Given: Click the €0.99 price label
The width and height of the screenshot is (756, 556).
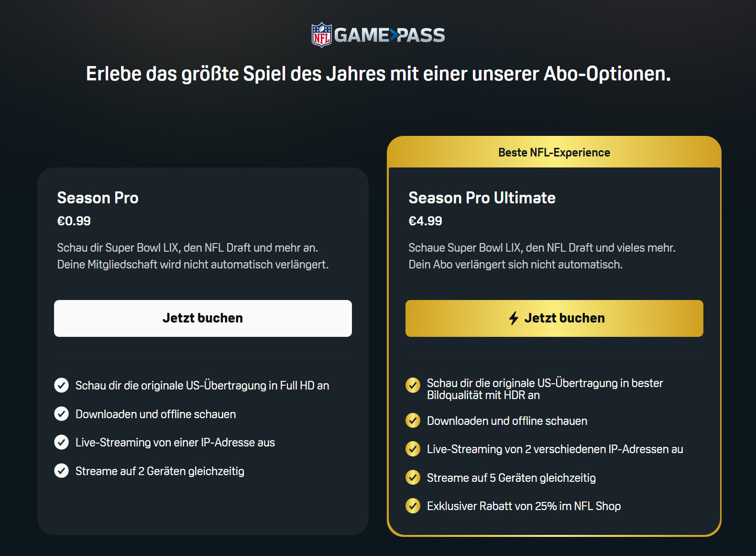Looking at the screenshot, I should [x=74, y=221].
